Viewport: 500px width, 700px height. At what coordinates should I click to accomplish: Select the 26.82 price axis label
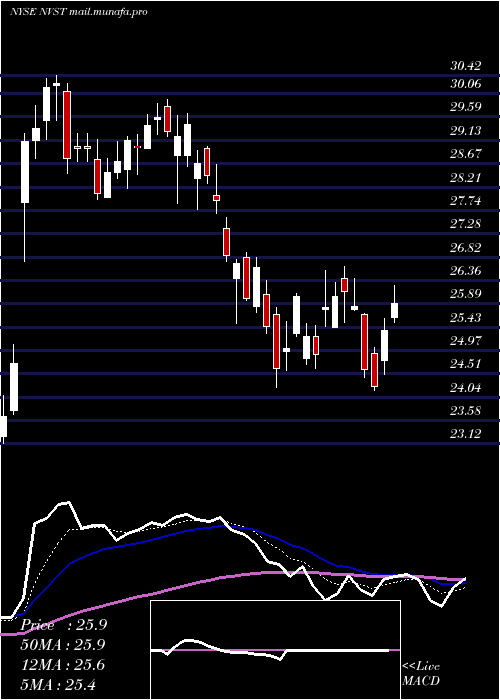coord(466,247)
